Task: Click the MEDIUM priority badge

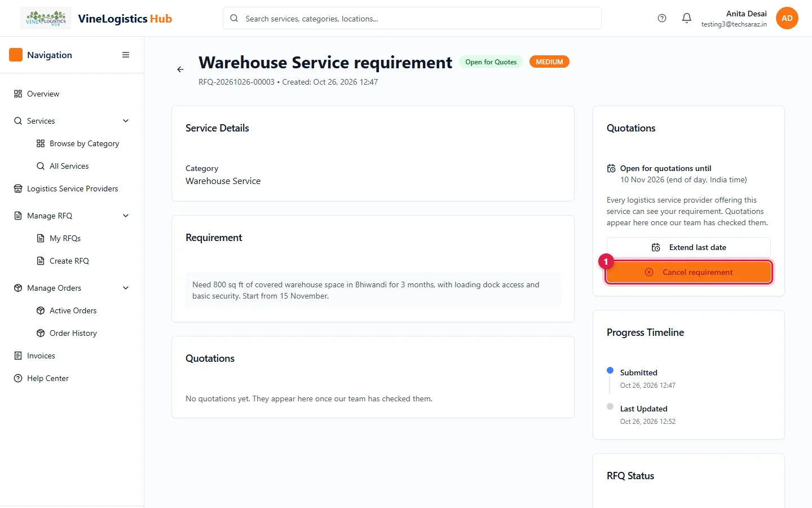Action: pyautogui.click(x=549, y=62)
